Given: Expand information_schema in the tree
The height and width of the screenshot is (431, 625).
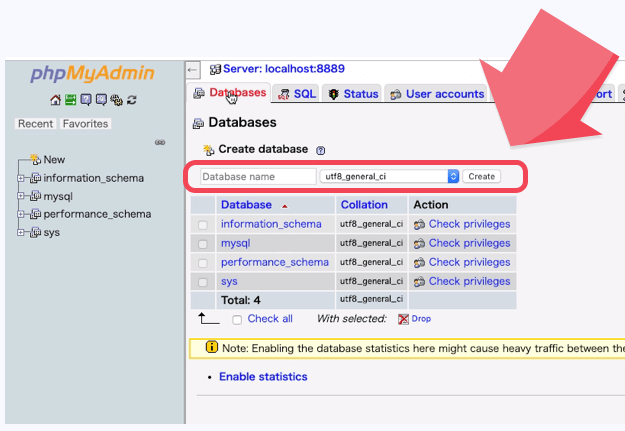Looking at the screenshot, I should (20, 178).
